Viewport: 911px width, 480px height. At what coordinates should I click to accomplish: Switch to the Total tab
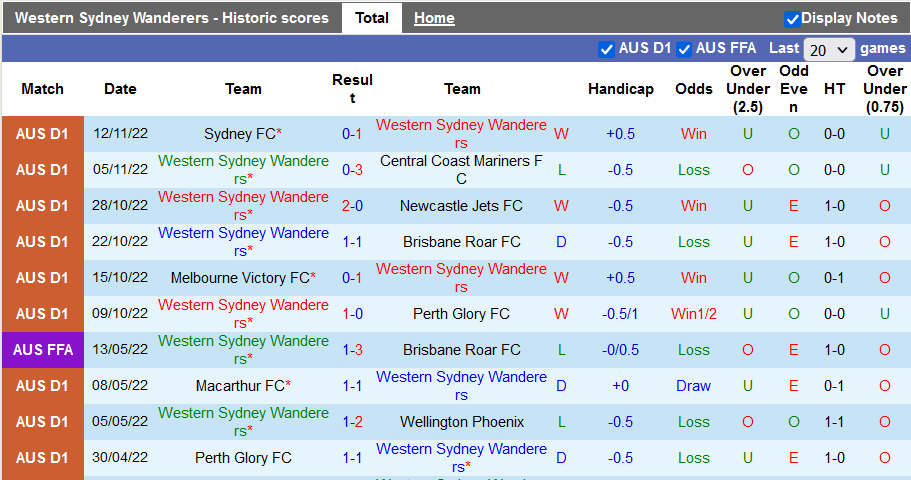click(x=372, y=18)
